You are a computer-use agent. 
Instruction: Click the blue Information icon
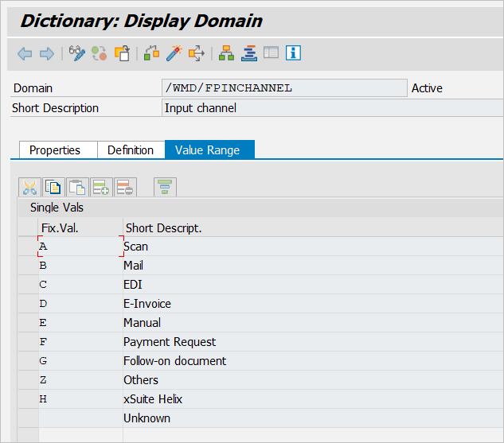click(x=294, y=53)
